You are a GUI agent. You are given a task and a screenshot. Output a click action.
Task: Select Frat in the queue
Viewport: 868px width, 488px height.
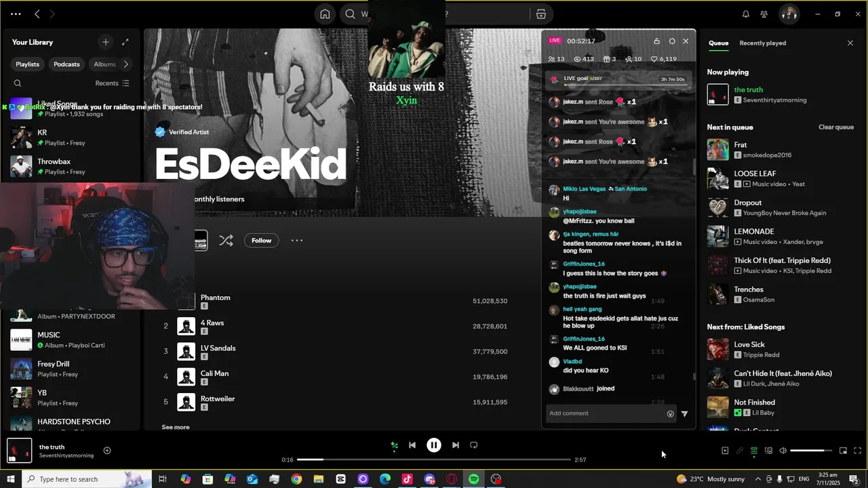coord(780,150)
